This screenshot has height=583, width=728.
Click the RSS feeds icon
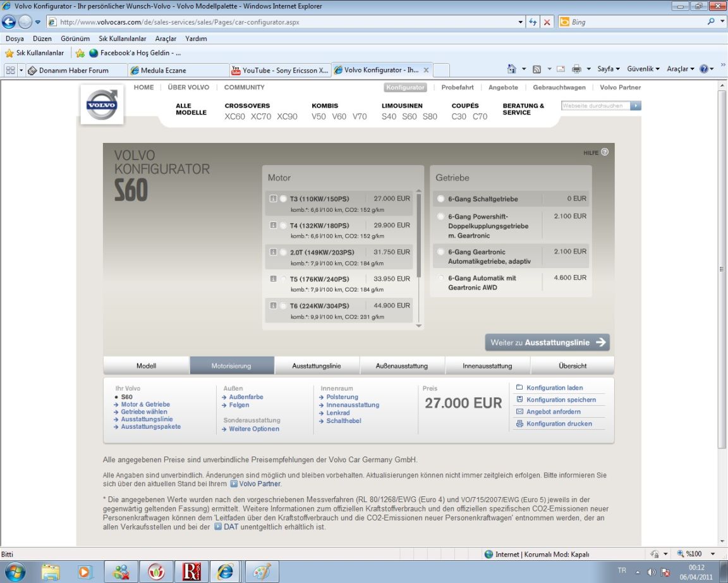[x=537, y=69]
